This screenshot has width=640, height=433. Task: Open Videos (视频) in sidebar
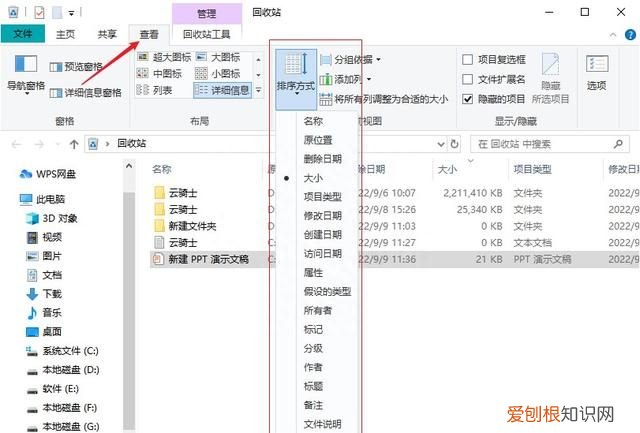pos(44,237)
